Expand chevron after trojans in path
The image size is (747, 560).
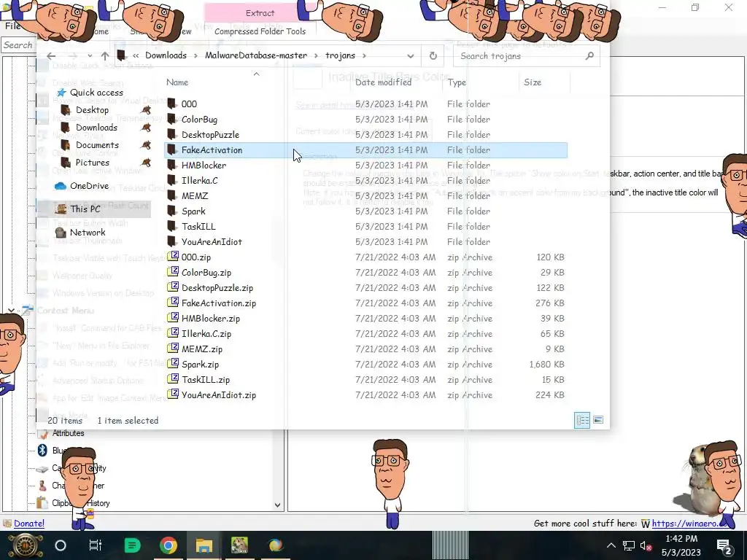(364, 55)
